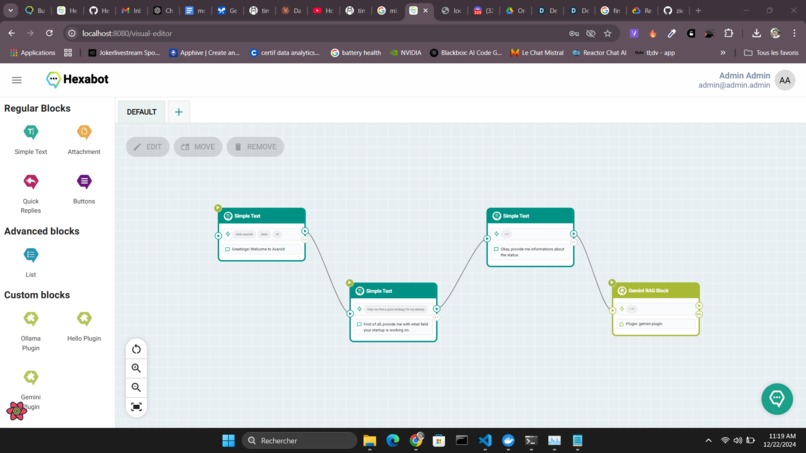Zoom out on the canvas
Viewport: 806px width, 453px height.
136,387
